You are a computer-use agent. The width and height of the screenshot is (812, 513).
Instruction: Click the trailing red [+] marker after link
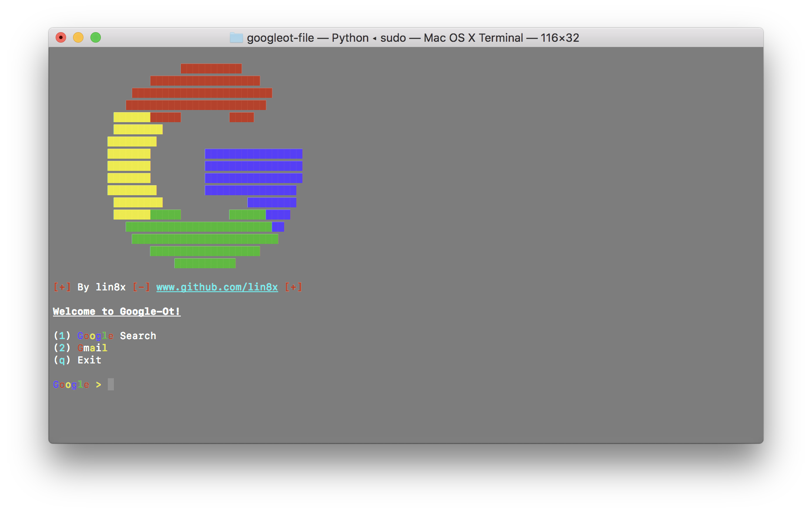point(293,287)
